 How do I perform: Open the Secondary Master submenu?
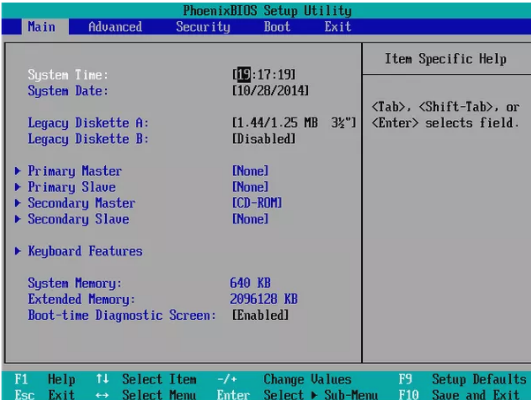(81, 203)
